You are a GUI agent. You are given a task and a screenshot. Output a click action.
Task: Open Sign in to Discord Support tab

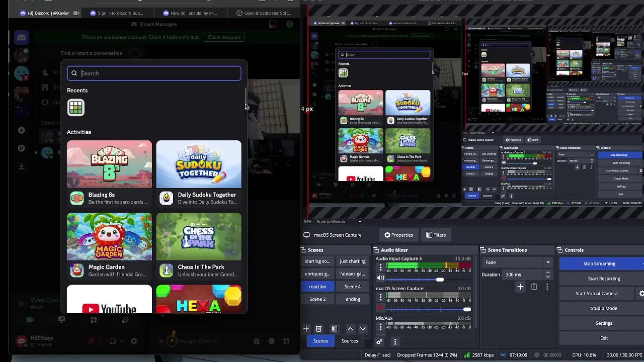(x=117, y=13)
